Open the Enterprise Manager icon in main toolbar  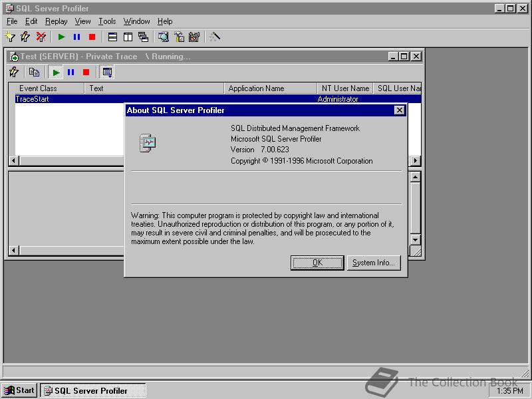179,37
